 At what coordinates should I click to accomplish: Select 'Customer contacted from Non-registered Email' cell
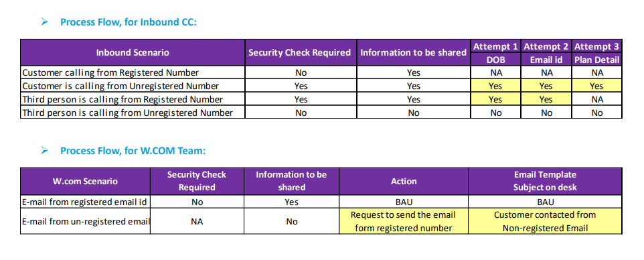coord(545,221)
